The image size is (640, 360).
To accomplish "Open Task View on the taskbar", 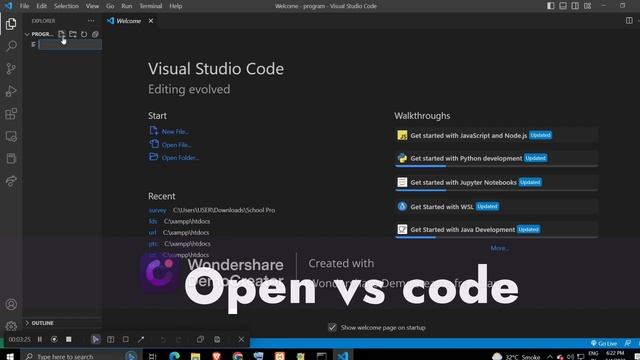I will pos(152,356).
